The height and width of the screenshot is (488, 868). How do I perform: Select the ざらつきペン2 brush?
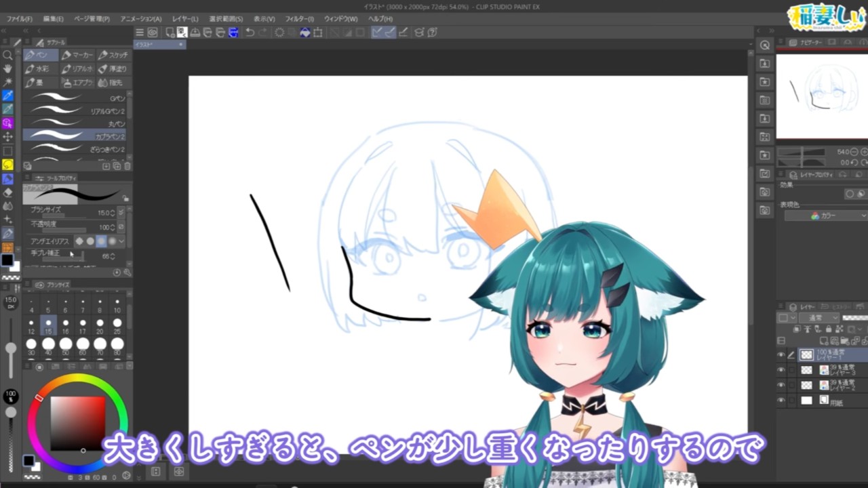point(75,148)
